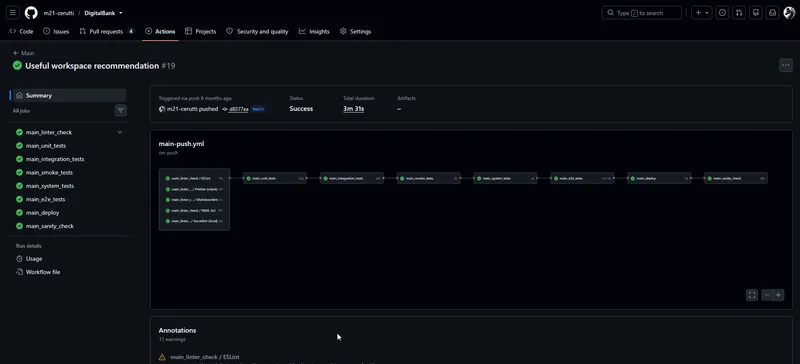Open the hamburger navigation menu
The width and height of the screenshot is (800, 364).
[x=13, y=13]
